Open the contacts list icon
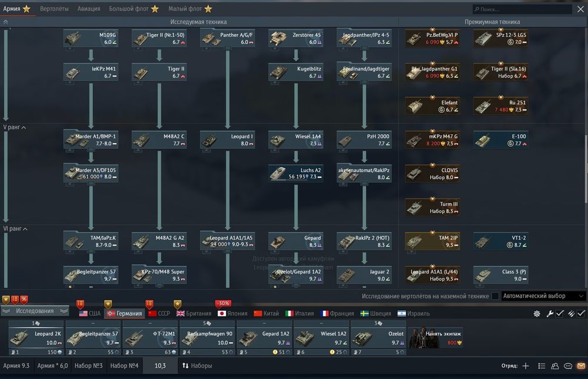The image size is (588, 379). pos(542,366)
